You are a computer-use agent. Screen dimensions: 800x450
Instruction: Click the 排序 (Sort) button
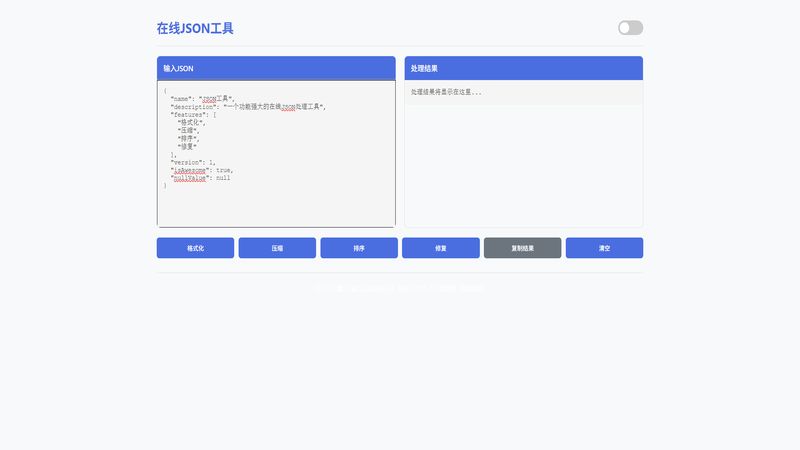coord(359,248)
